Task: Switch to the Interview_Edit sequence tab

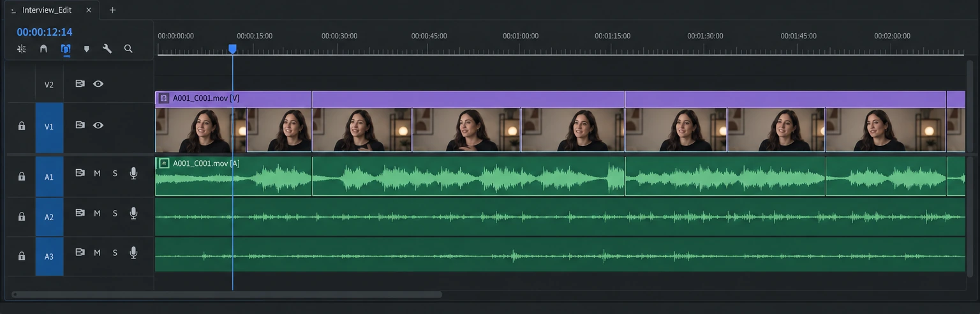Action: click(47, 10)
